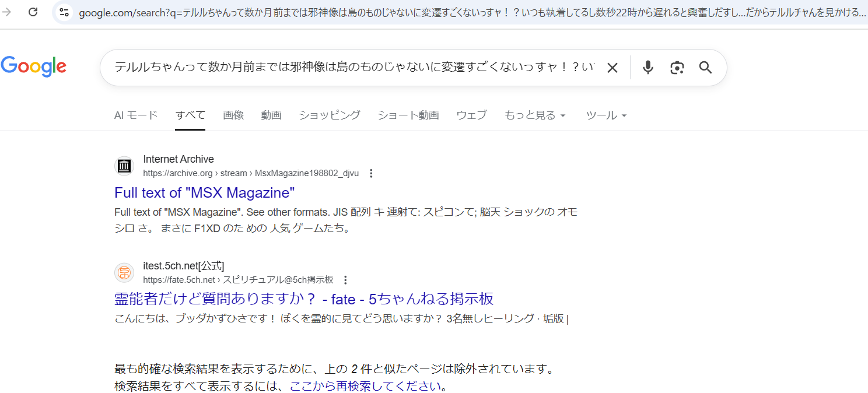Viewport: 868px width, 393px height.
Task: Click the browser forward arrow
Action: pyautogui.click(x=8, y=12)
